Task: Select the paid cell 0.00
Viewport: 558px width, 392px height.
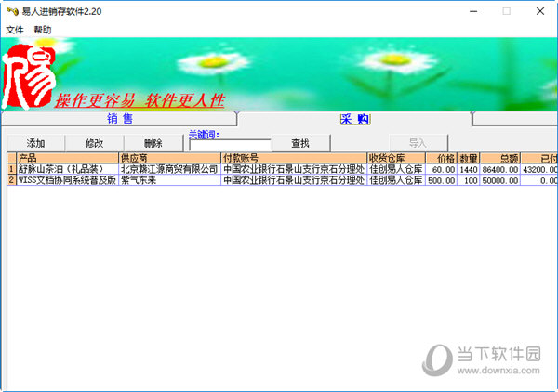Action: tap(539, 180)
